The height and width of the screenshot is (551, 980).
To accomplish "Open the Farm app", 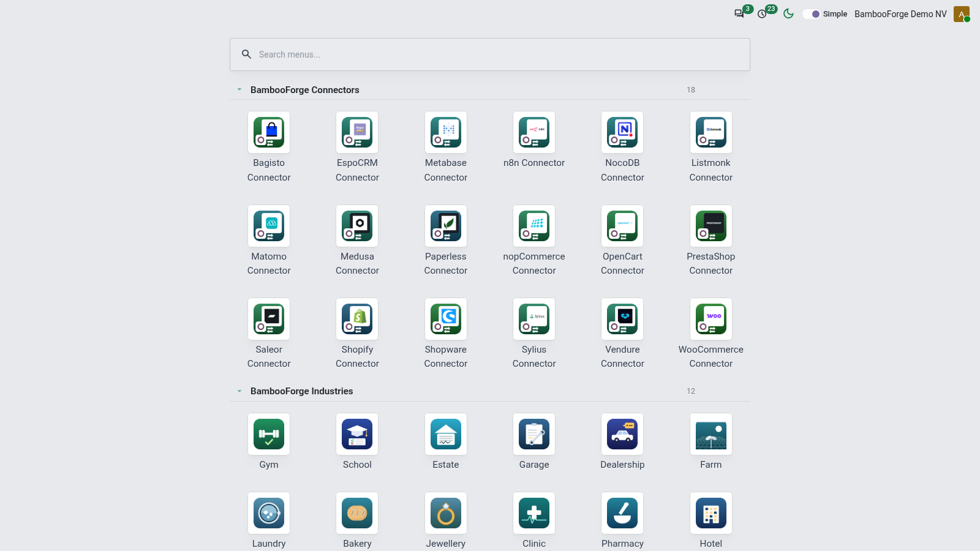I will point(711,434).
